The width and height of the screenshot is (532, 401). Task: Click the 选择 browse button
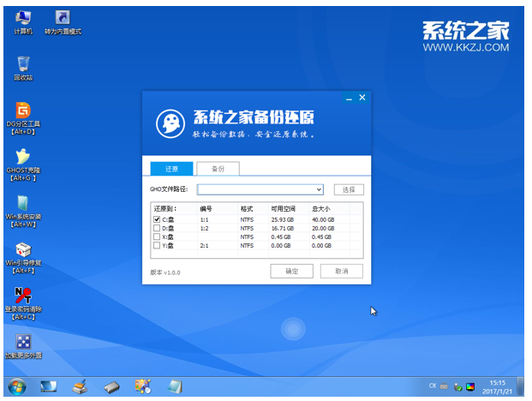(349, 189)
